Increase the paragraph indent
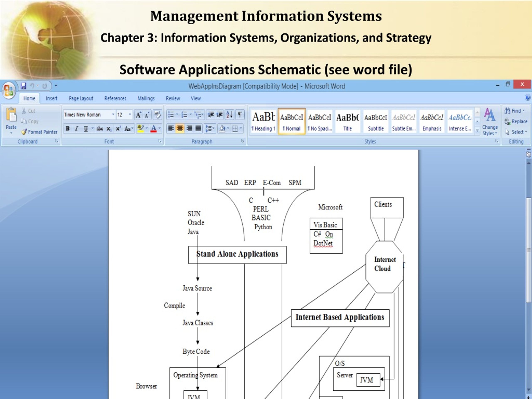Screen dimensions: 532x399 coord(220,115)
